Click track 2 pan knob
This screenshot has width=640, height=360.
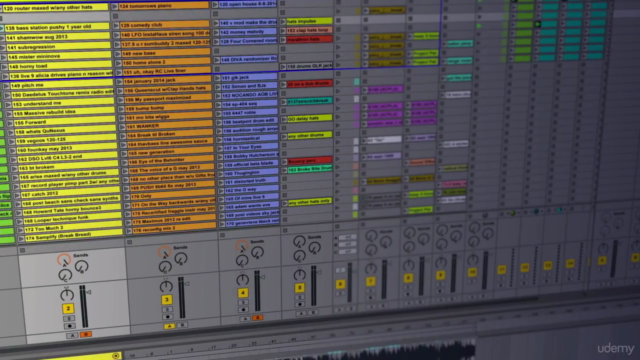click(67, 294)
